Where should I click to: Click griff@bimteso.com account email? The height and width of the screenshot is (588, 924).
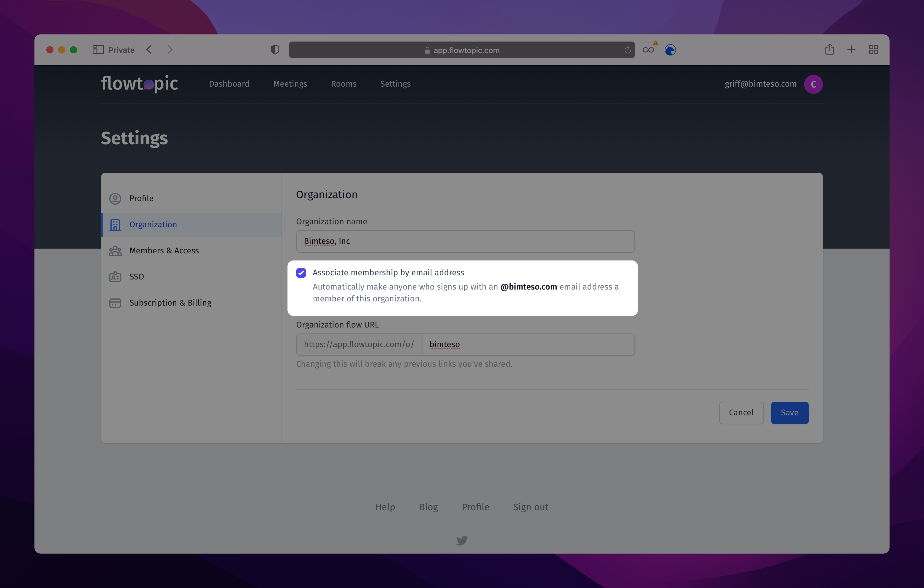pyautogui.click(x=760, y=84)
